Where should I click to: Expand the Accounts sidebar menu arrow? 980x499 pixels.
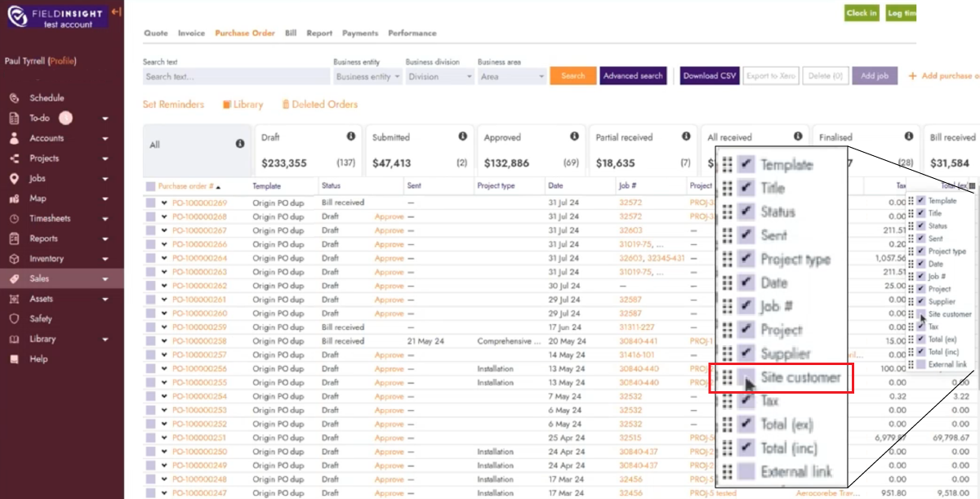pos(105,139)
